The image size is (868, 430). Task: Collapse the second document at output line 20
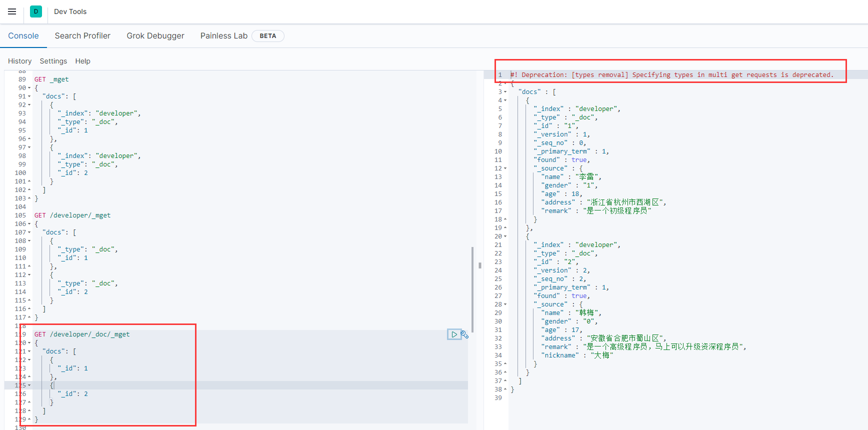coord(505,236)
